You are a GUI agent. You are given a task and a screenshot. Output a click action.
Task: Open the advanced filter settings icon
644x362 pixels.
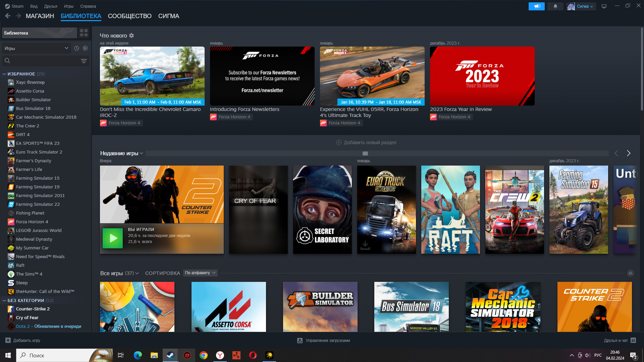click(84, 61)
